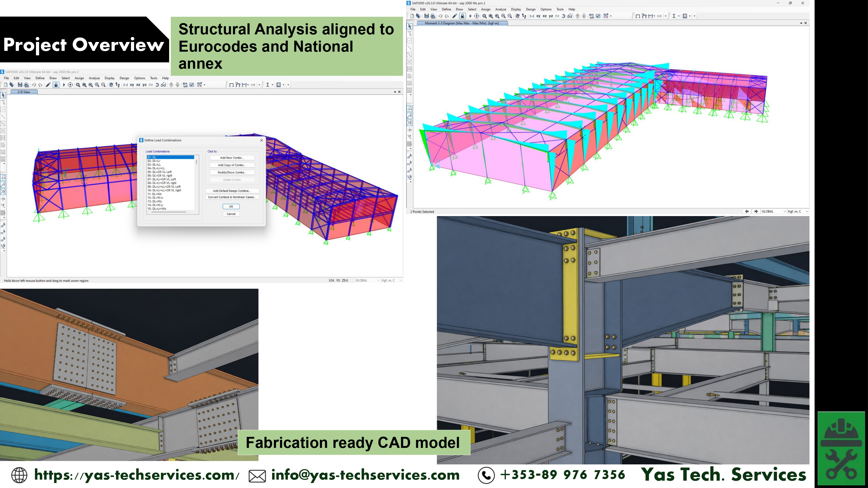Select the Pan hand tool in left window
This screenshot has height=488, width=868.
coord(111,85)
